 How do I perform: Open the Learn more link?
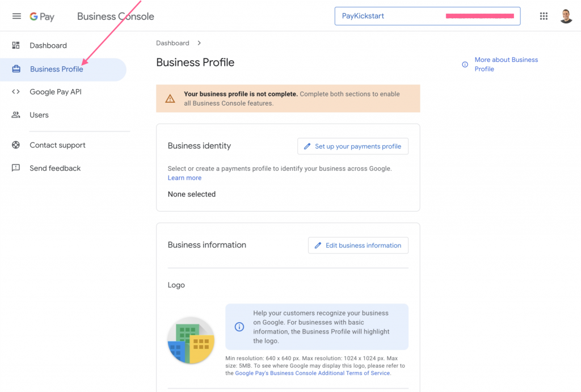(x=184, y=178)
